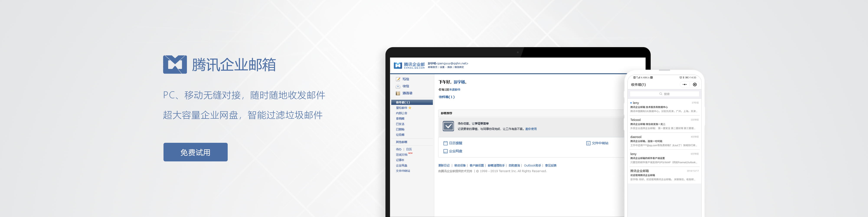868x217 pixels.
Task: Open the 草稿箱 drafts folder
Action: (x=400, y=118)
